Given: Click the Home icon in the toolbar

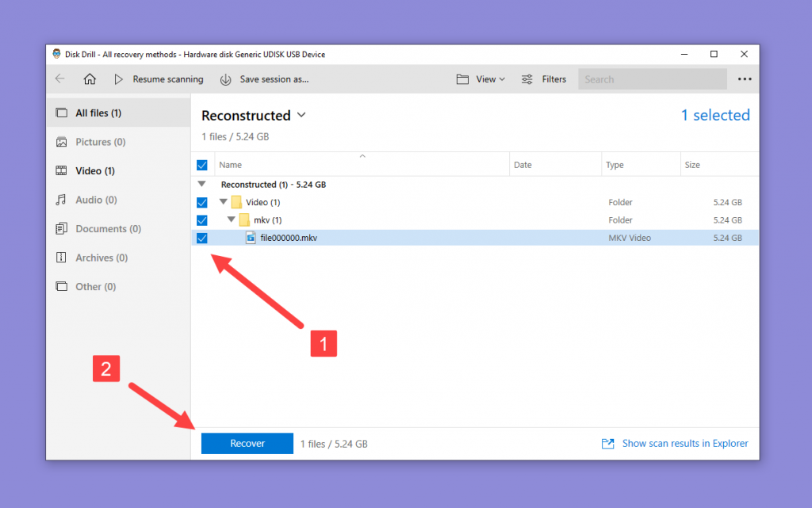Looking at the screenshot, I should tap(90, 79).
